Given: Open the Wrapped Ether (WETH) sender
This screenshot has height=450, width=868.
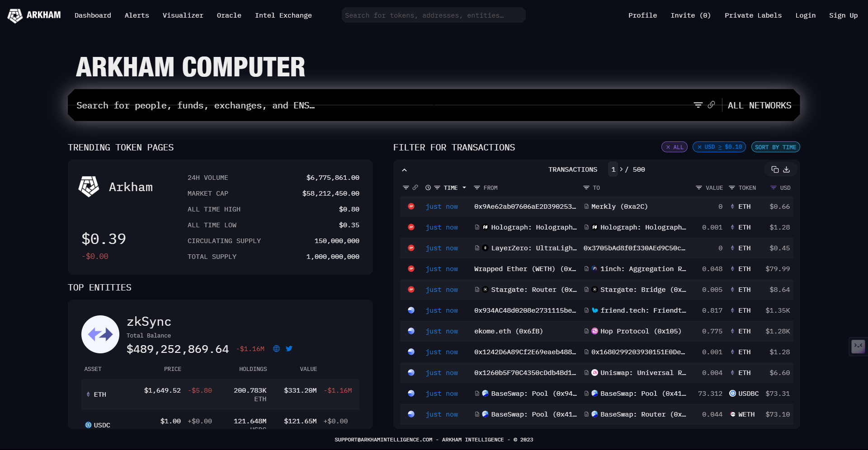Looking at the screenshot, I should 525,269.
